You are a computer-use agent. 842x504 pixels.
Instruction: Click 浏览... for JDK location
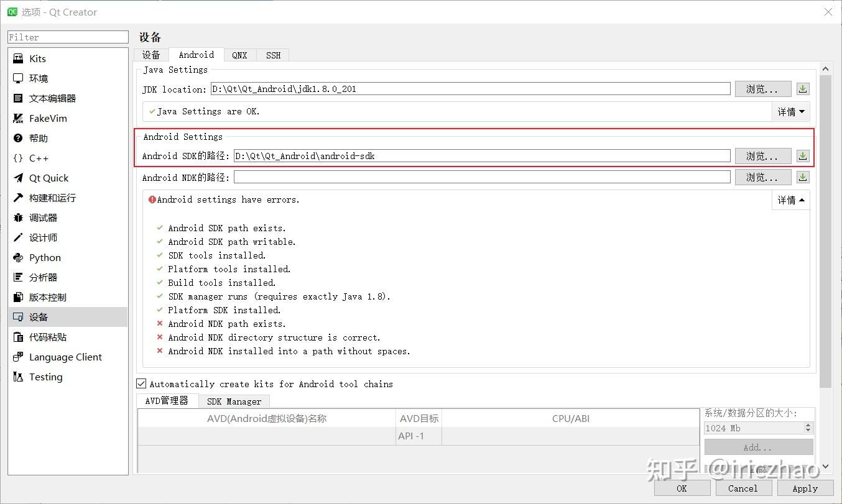(762, 89)
